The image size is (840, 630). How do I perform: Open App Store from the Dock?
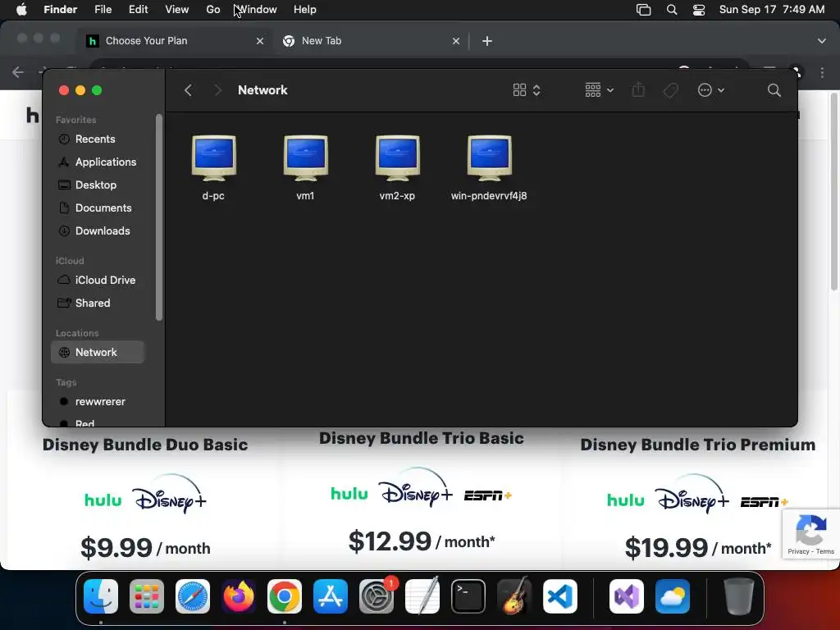pos(331,596)
